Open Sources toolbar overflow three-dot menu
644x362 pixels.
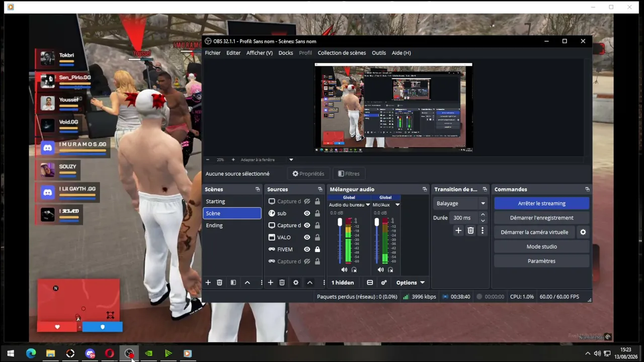click(x=324, y=283)
